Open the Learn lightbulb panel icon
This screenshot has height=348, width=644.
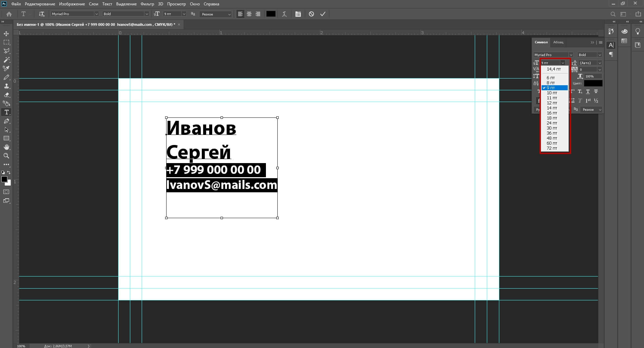tap(638, 31)
